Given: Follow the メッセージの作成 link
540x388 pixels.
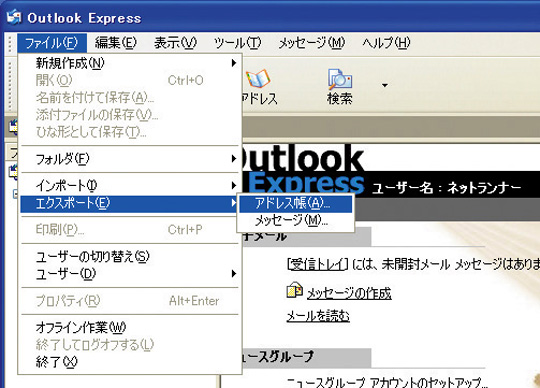Looking at the screenshot, I should point(349,293).
